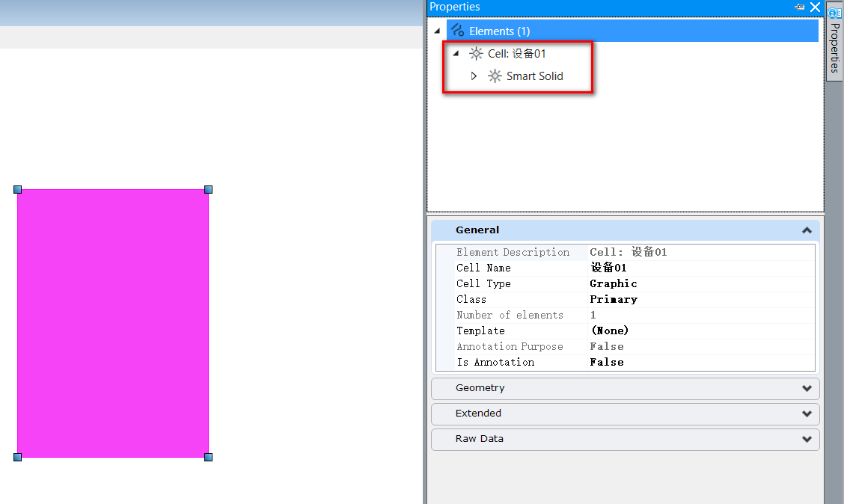The height and width of the screenshot is (504, 844).
Task: Expand the Geometry section
Action: [x=807, y=388]
